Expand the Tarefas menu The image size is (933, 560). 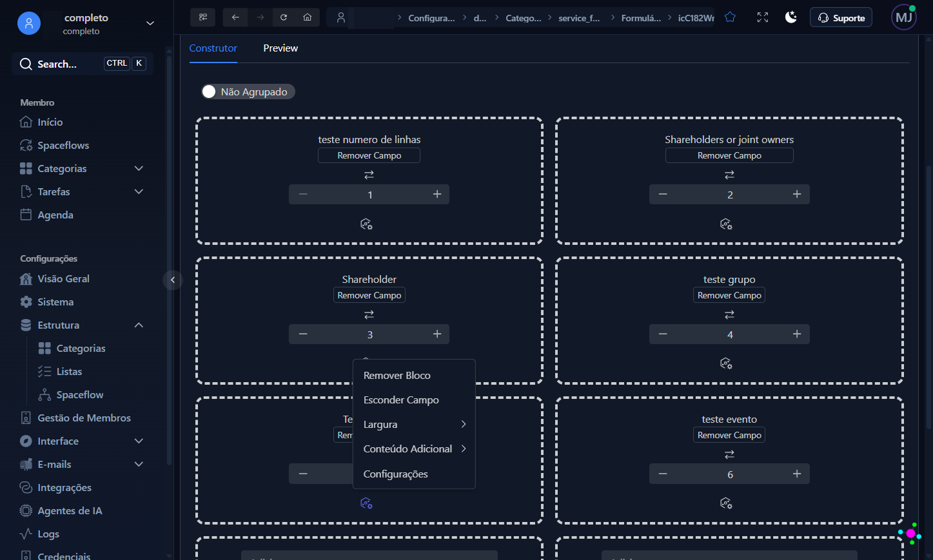(139, 191)
